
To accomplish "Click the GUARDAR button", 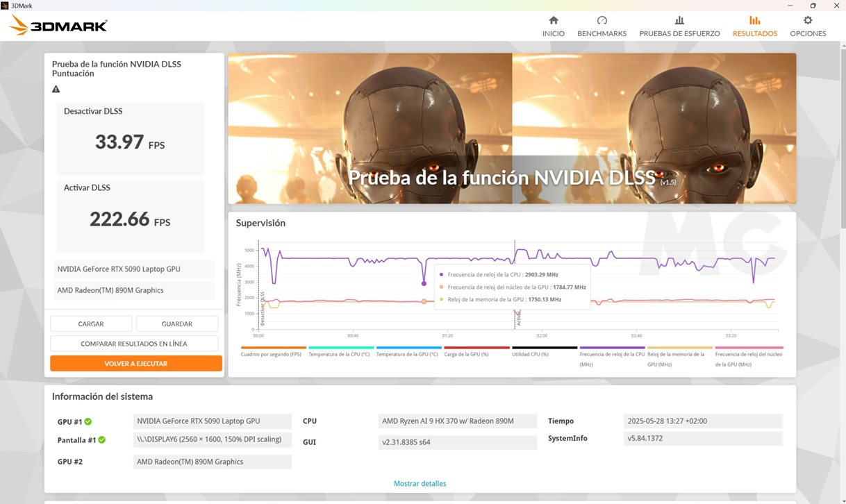I will click(177, 324).
